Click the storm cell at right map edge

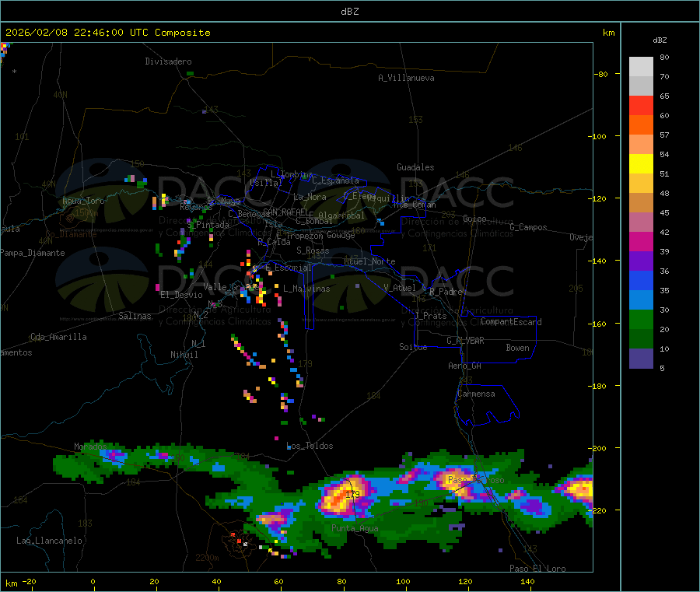578,488
